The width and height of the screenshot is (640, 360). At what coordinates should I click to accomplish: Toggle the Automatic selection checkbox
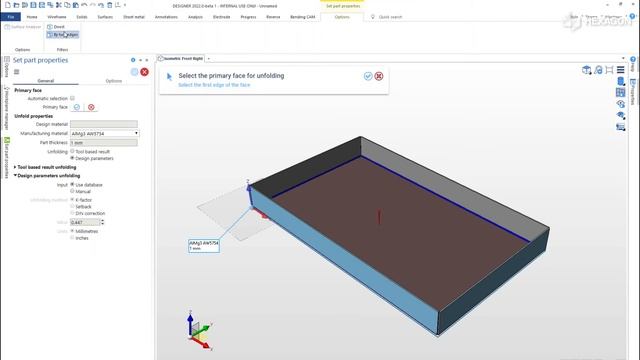(72, 98)
